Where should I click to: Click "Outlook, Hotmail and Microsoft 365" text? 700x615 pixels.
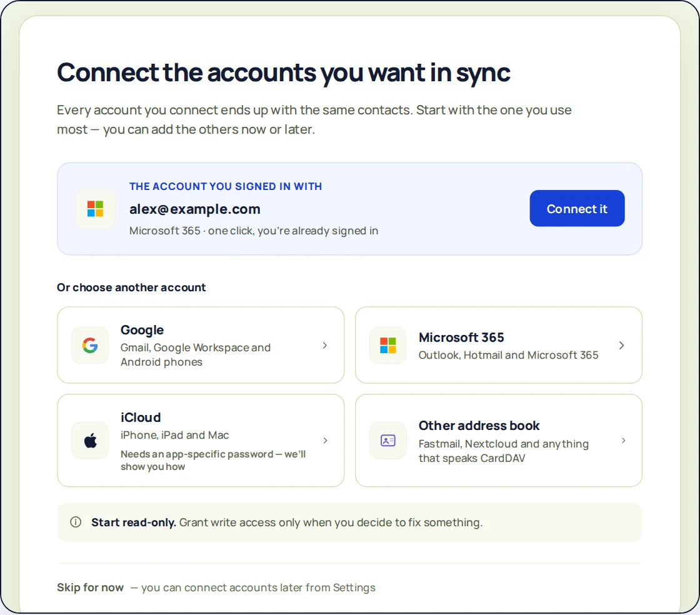click(509, 355)
